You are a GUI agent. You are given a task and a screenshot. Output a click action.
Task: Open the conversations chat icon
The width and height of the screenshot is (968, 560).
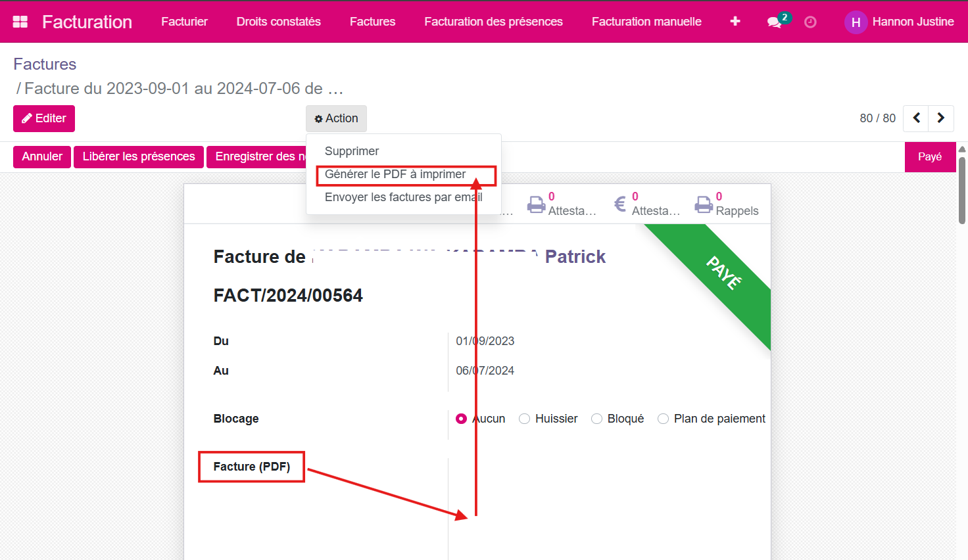(775, 22)
